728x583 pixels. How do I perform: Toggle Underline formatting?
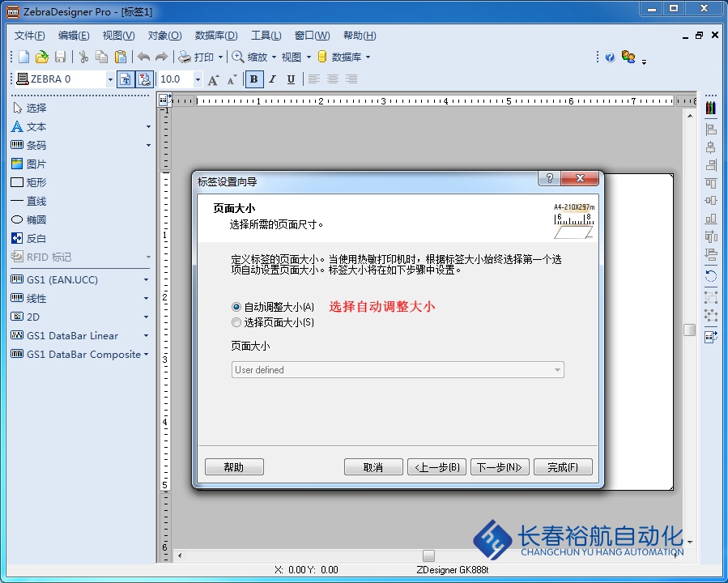pyautogui.click(x=291, y=79)
